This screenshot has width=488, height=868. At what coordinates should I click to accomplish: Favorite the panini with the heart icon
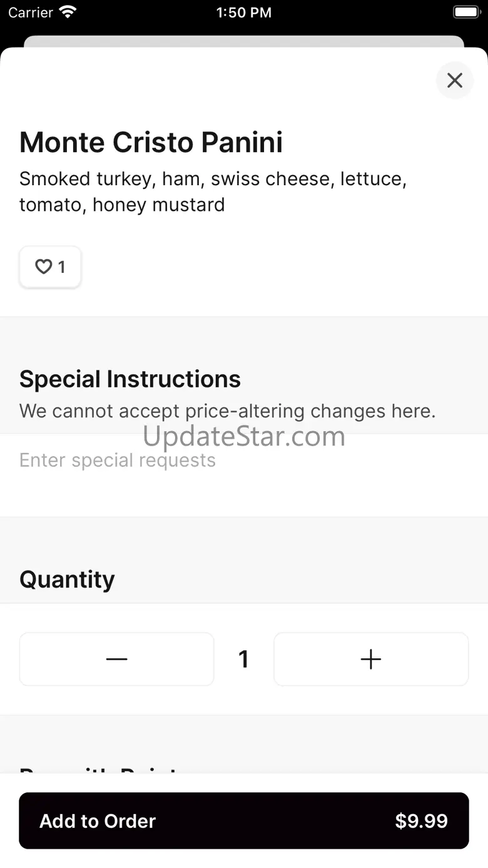pos(43,267)
